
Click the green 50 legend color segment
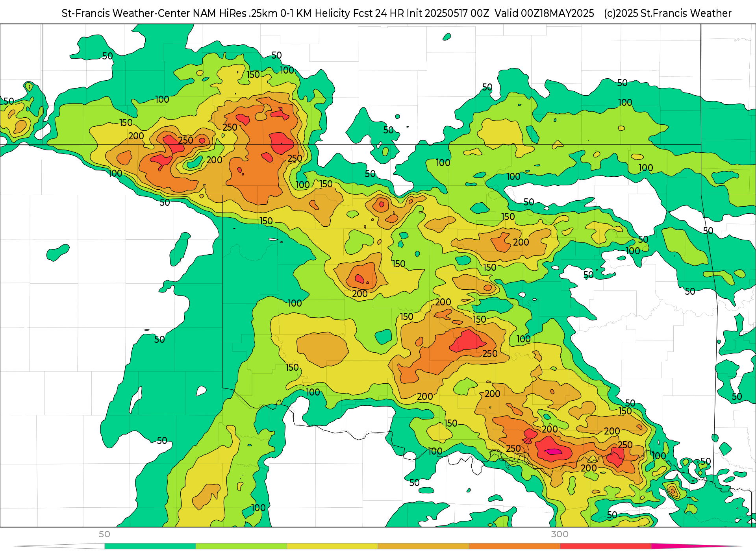[150, 546]
